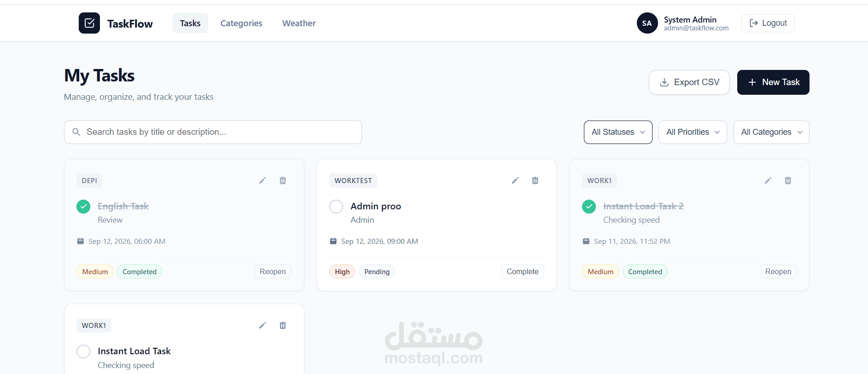The height and width of the screenshot is (374, 868).
Task: Reopen Instant Load Task 2
Action: pyautogui.click(x=778, y=271)
